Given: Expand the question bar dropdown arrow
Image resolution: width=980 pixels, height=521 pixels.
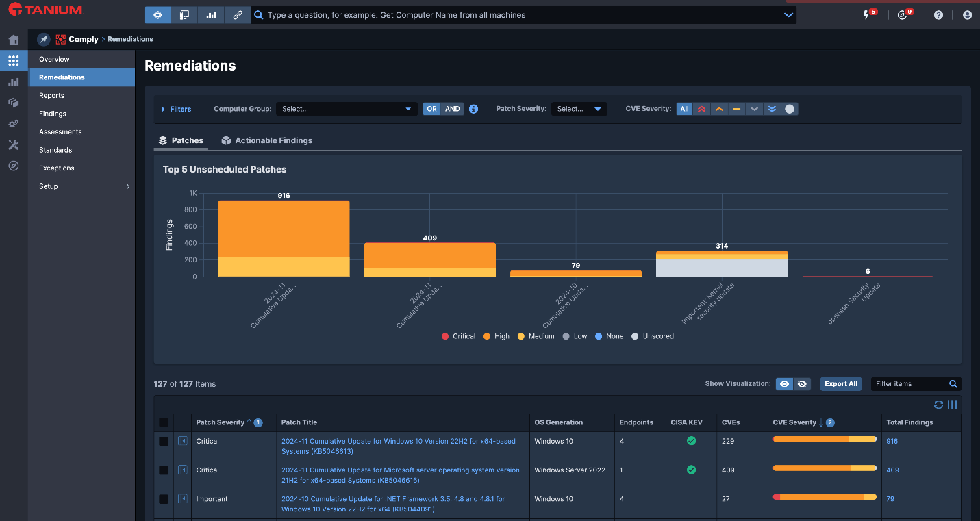Looking at the screenshot, I should (788, 15).
